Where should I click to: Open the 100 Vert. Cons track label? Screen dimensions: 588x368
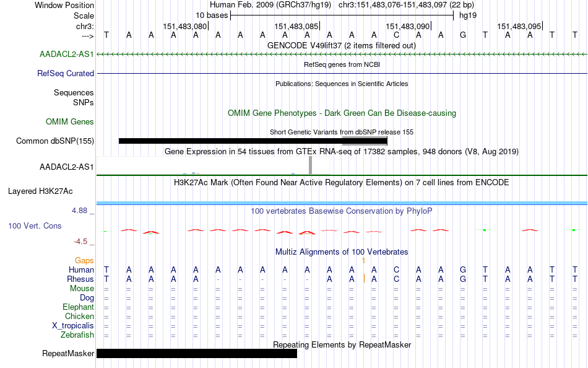coord(35,226)
